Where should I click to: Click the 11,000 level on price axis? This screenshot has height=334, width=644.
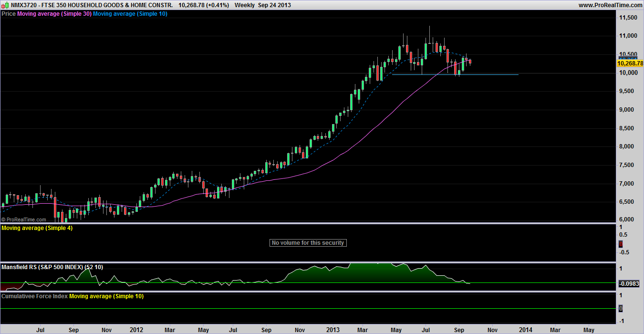click(627, 36)
